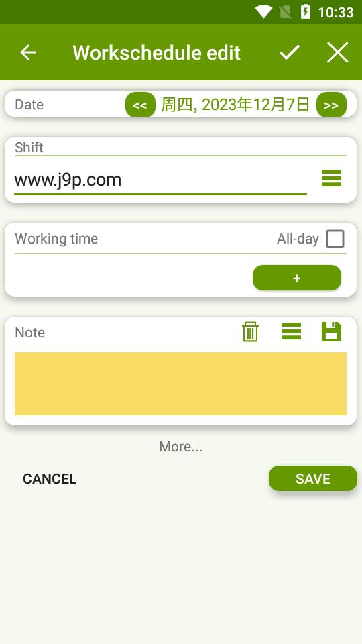Focus the Shift name input field

[160, 180]
